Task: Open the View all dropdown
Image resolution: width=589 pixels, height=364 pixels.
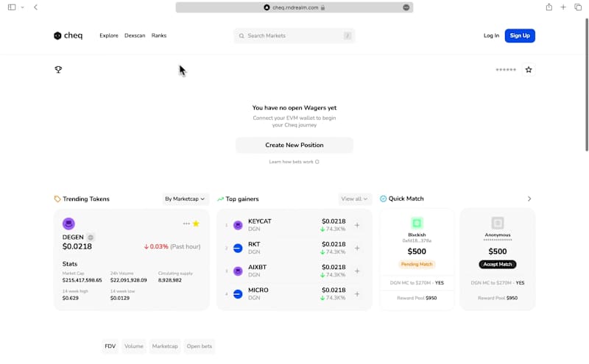Action: [x=354, y=199]
